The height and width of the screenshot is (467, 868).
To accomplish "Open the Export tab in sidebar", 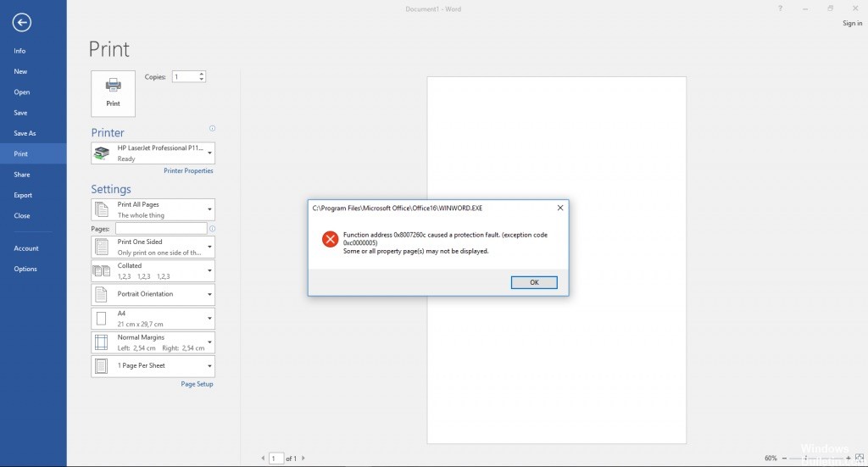I will pos(33,195).
